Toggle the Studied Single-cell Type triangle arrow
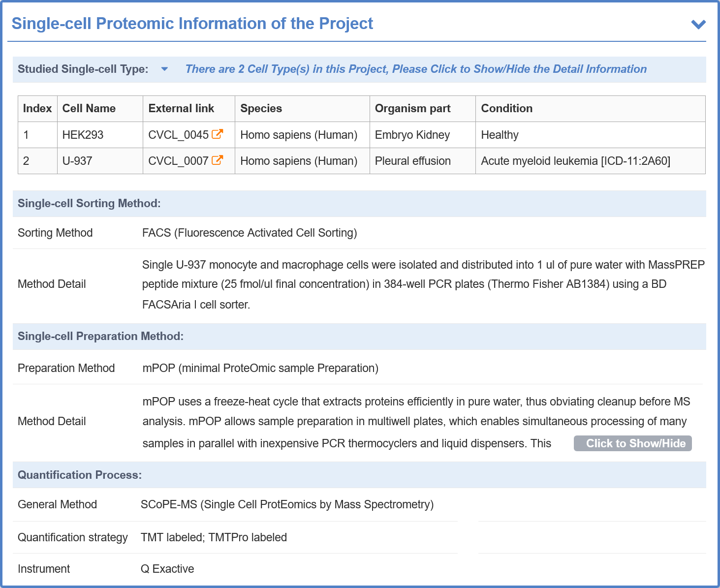Image resolution: width=720 pixels, height=588 pixels. pyautogui.click(x=164, y=69)
